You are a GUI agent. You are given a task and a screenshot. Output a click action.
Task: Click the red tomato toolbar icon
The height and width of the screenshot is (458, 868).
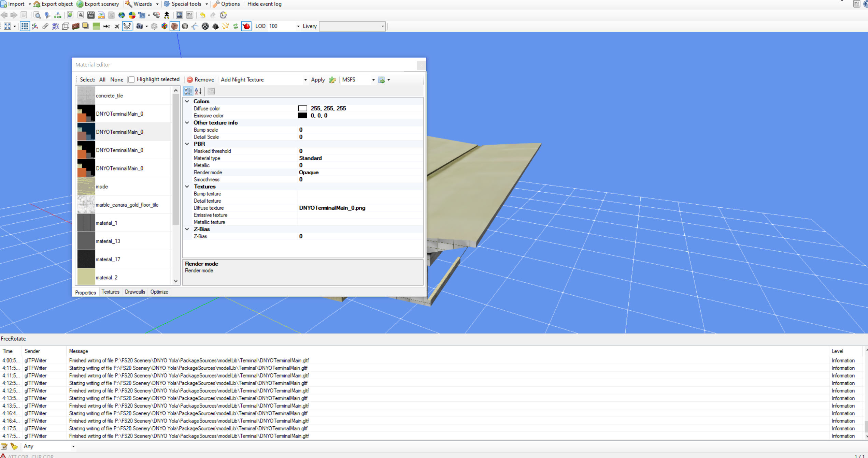(x=246, y=26)
